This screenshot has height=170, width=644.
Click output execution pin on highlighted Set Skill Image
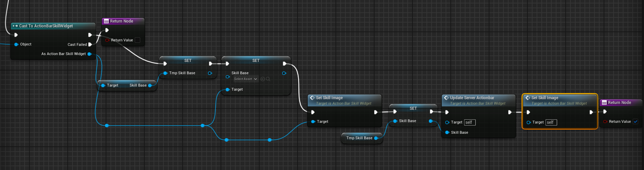coord(591,112)
